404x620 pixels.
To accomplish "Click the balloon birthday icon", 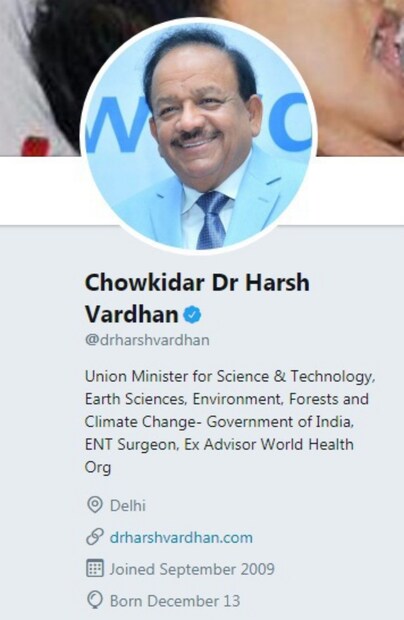I will tap(94, 600).
